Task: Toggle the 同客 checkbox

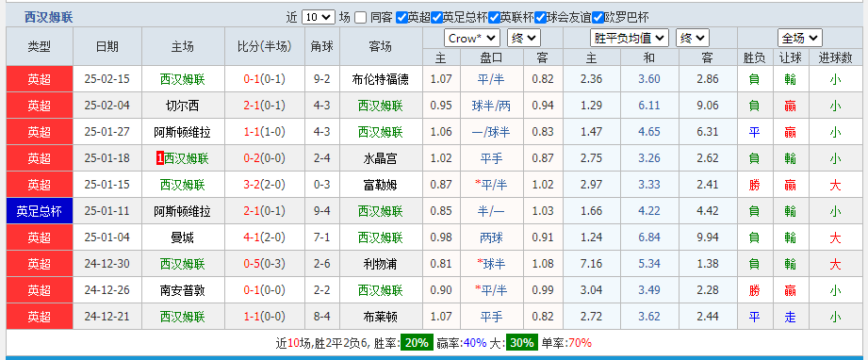Action: [360, 18]
